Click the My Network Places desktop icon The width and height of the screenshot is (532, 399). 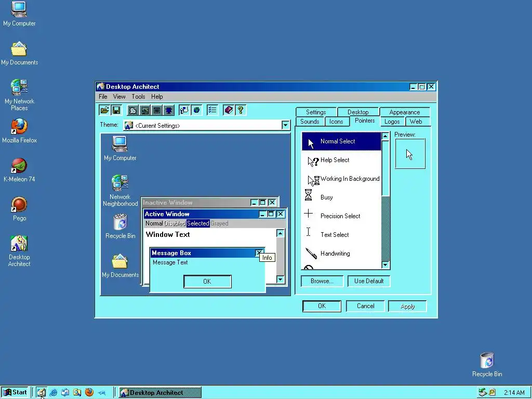(19, 95)
